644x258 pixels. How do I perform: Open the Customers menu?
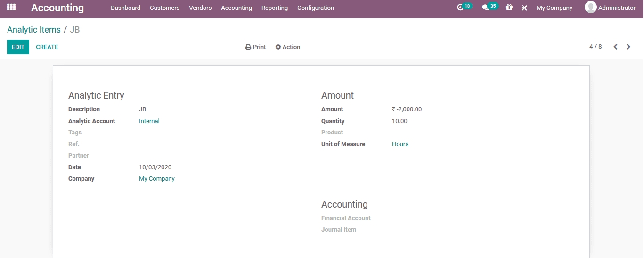coord(164,8)
